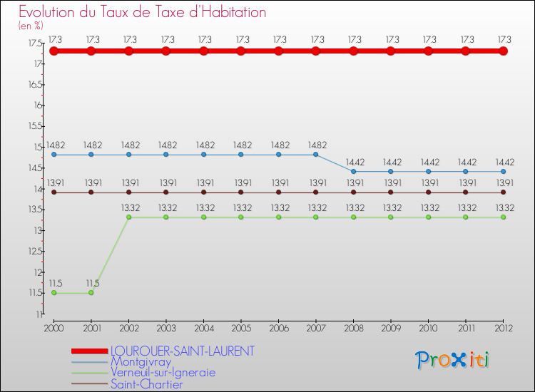The width and height of the screenshot is (535, 392).
Task: Click the blue Montgivray point at 2012
Action: [x=504, y=172]
